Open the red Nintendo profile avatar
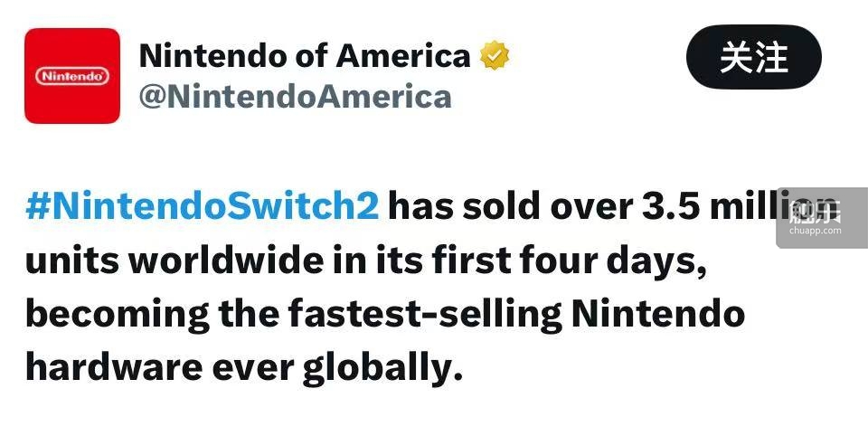868x436 pixels. [72, 75]
